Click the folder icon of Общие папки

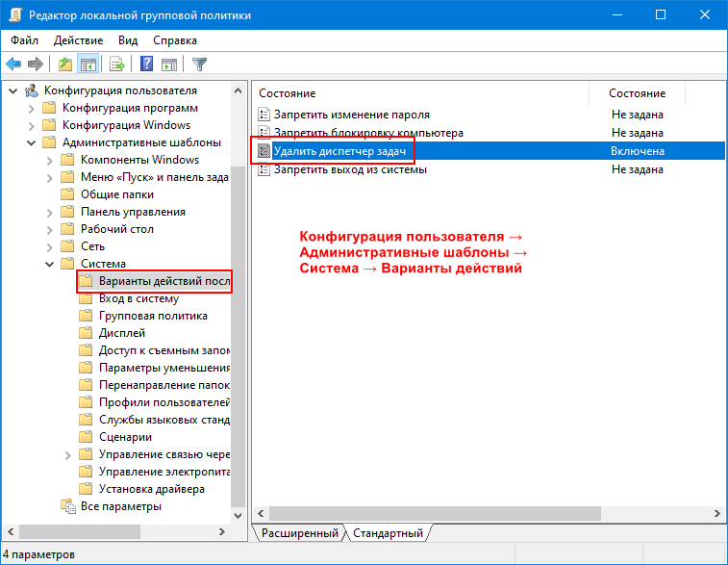coord(67,194)
